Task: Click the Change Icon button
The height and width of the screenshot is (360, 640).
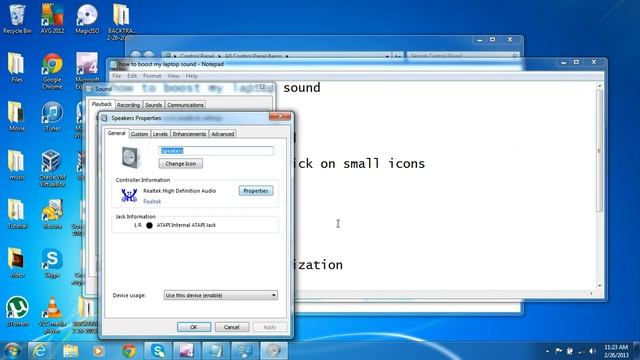Action: coord(180,164)
